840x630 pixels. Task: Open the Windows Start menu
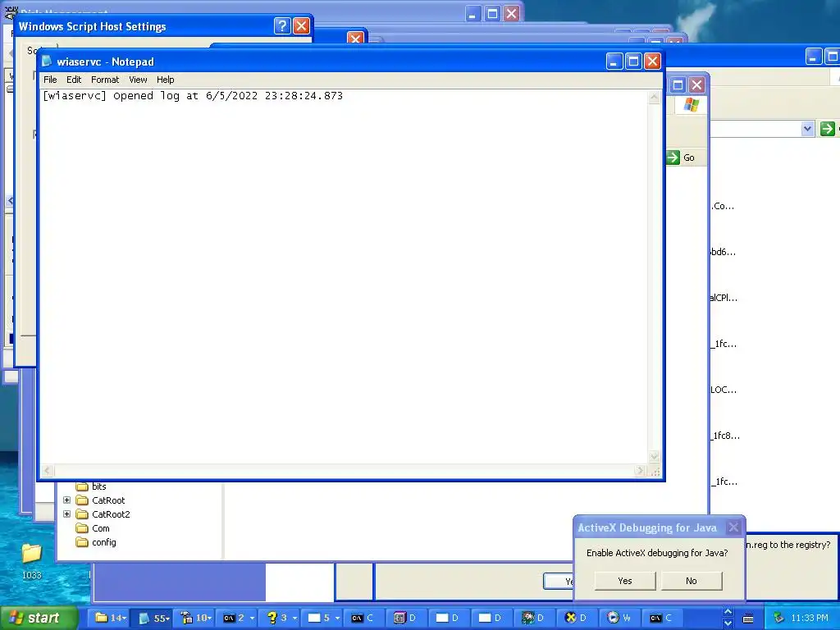[38, 619]
